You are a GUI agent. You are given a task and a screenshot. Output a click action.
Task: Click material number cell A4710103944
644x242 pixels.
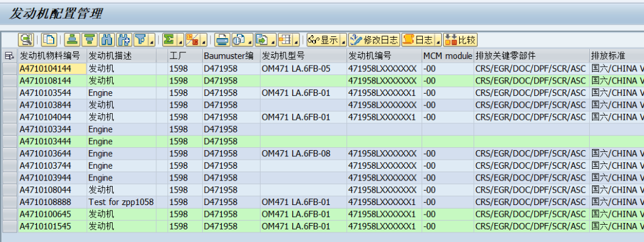pyautogui.click(x=52, y=178)
